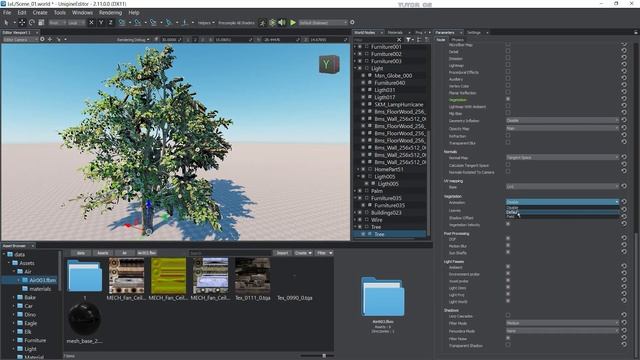
Task: Enable the Transparent Blur checkbox
Action: pyautogui.click(x=508, y=143)
